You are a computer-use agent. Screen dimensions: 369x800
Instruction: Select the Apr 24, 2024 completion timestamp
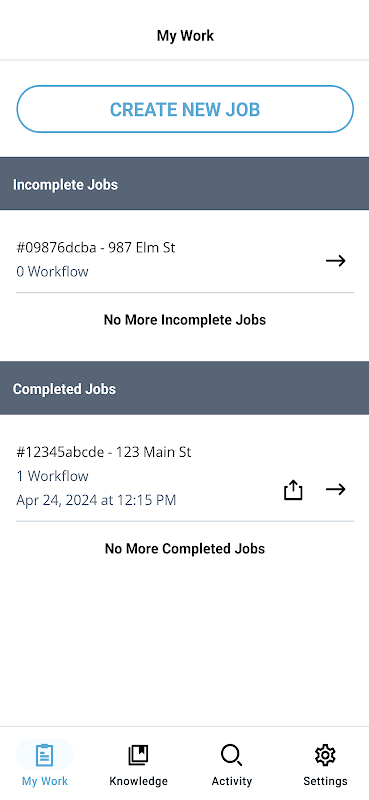coord(96,500)
